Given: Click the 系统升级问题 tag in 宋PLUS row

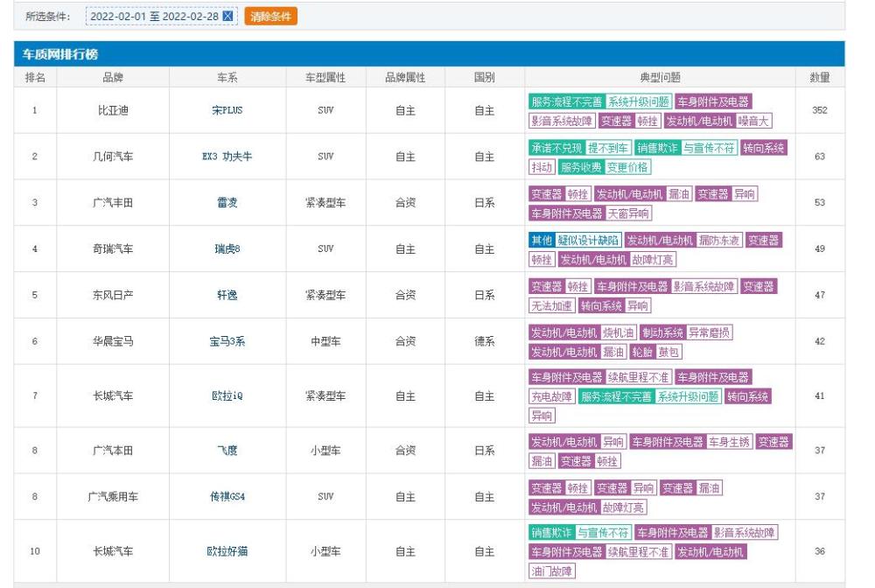Looking at the screenshot, I should click(x=639, y=101).
